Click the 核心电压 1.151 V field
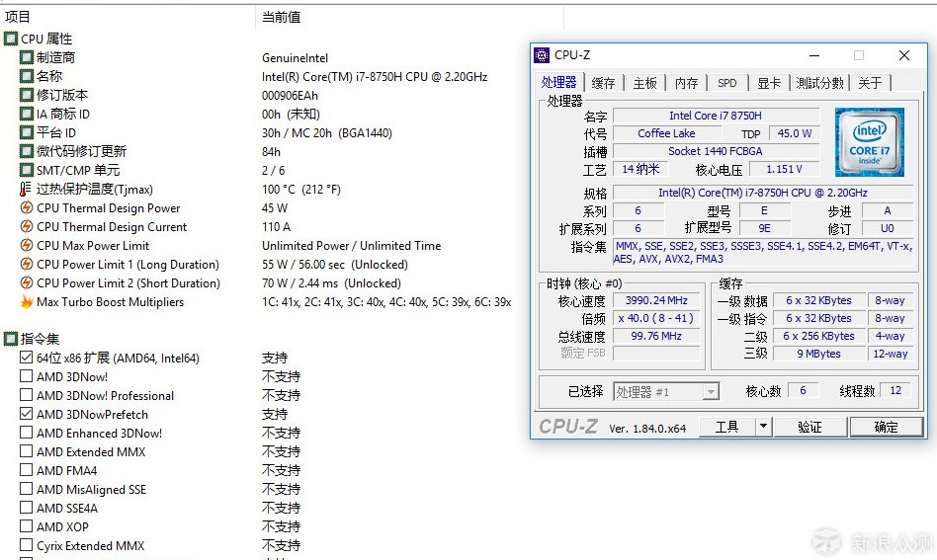This screenshot has height=560, width=937. pyautogui.click(x=785, y=169)
